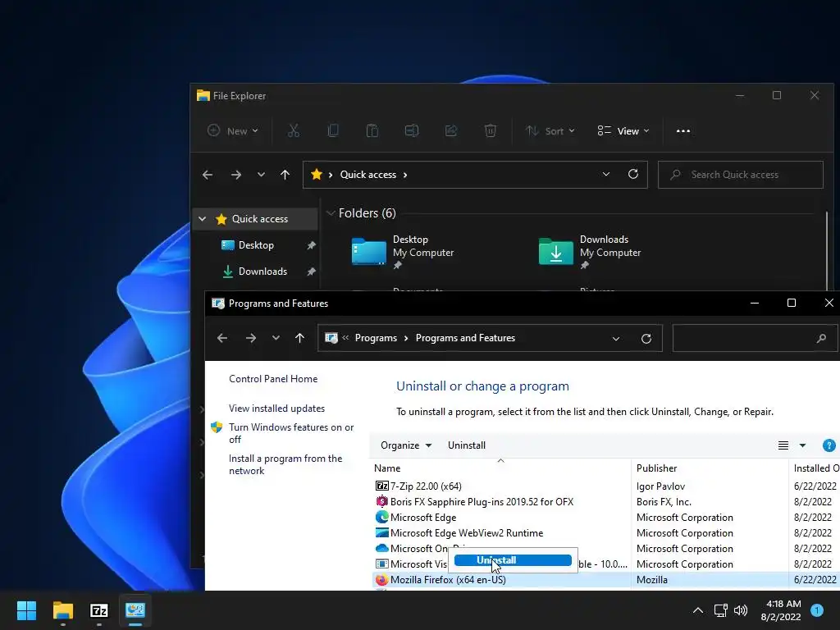Screen dimensions: 840x630
Task: Open the network tray icon
Action: [720, 610]
